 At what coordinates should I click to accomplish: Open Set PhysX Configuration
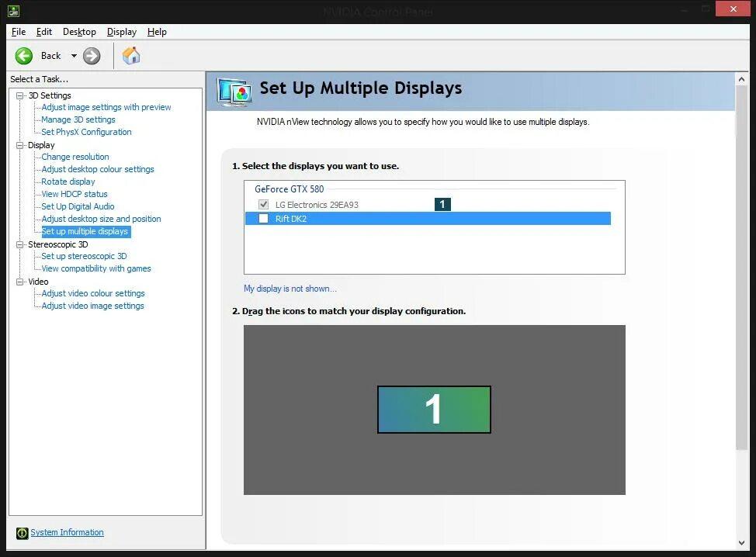[86, 132]
